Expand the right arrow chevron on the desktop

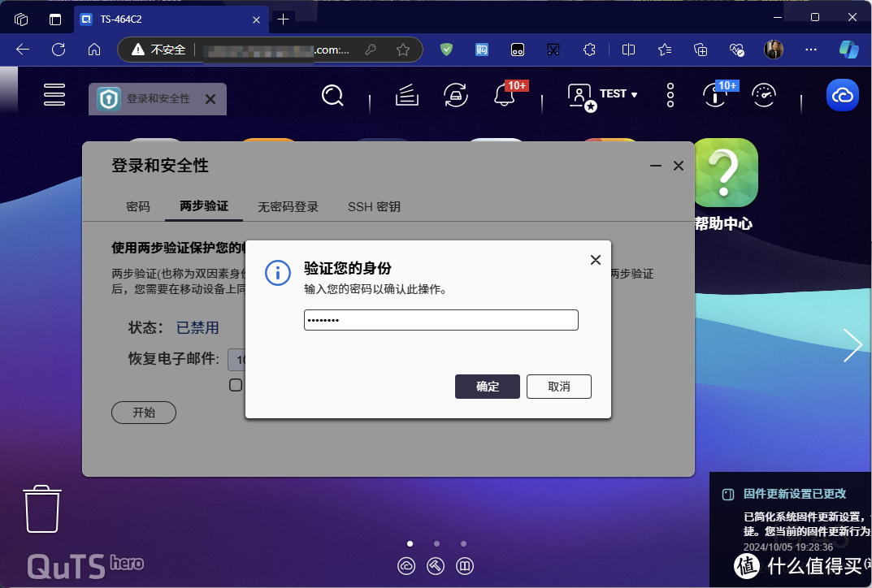point(854,345)
